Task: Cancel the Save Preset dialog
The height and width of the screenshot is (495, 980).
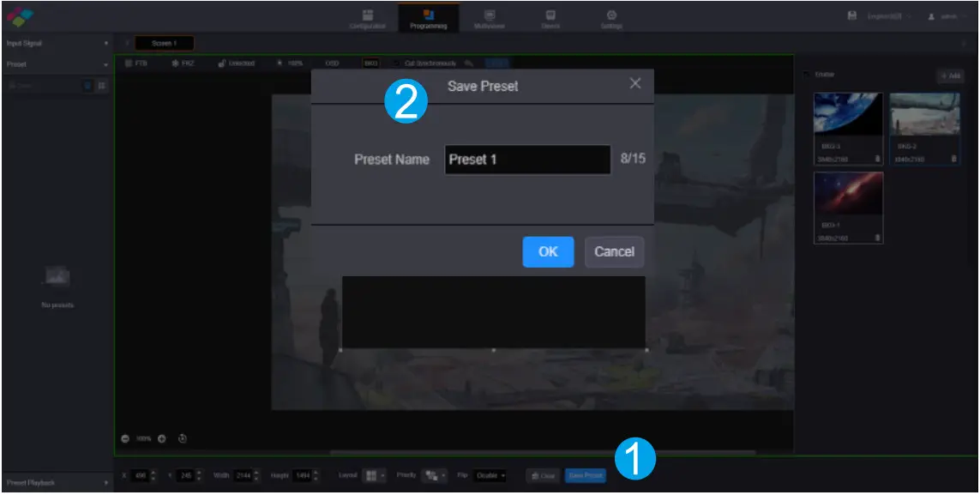Action: (x=614, y=252)
